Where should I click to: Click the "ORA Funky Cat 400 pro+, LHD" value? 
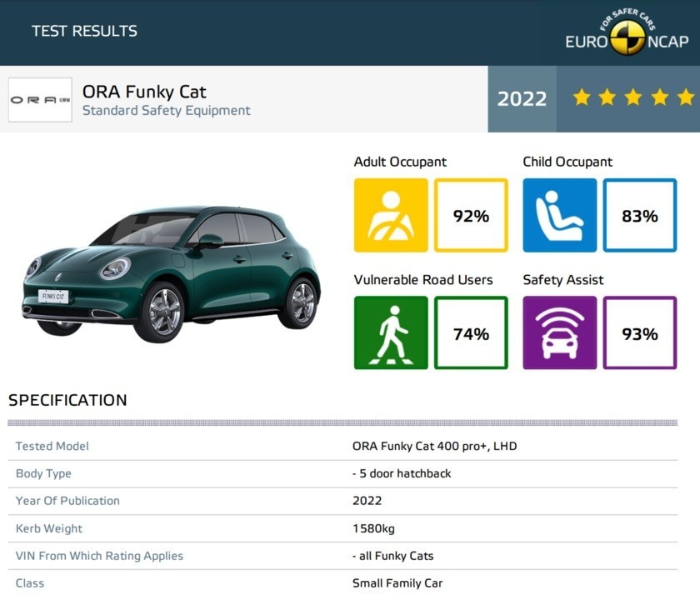(x=434, y=446)
